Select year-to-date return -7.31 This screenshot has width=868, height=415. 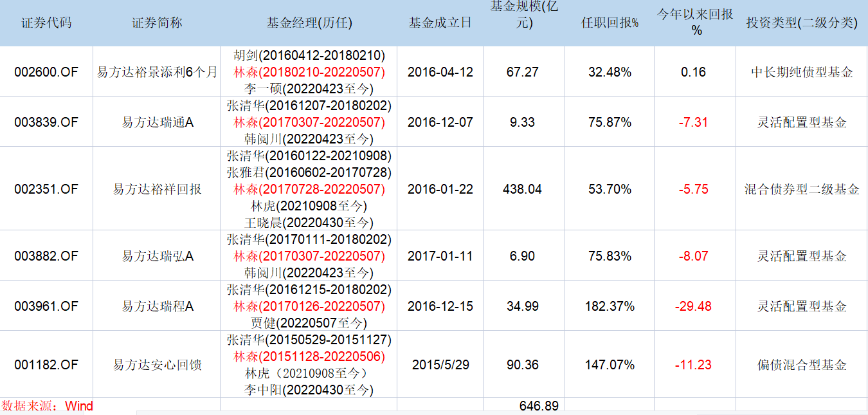tap(693, 122)
